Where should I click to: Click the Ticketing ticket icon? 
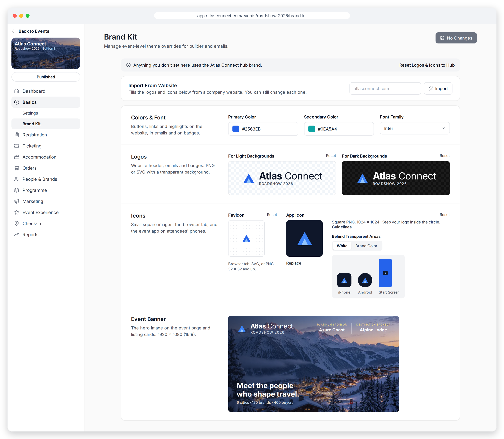tap(17, 146)
